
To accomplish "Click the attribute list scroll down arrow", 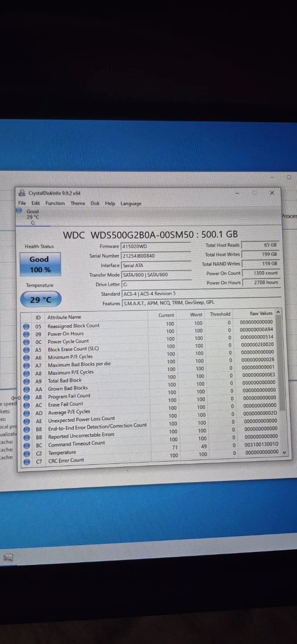I will coord(284,453).
